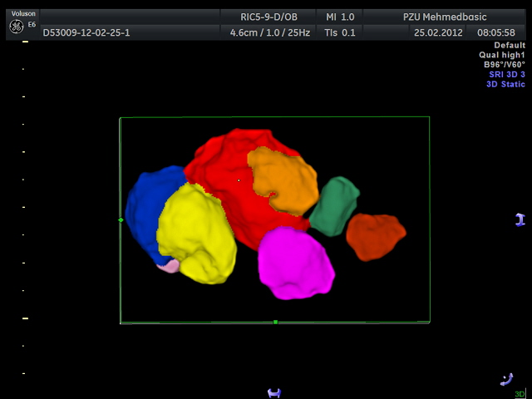Viewport: 532px width, 399px height.
Task: Click the green handle on render box's left edge
Action: point(121,219)
